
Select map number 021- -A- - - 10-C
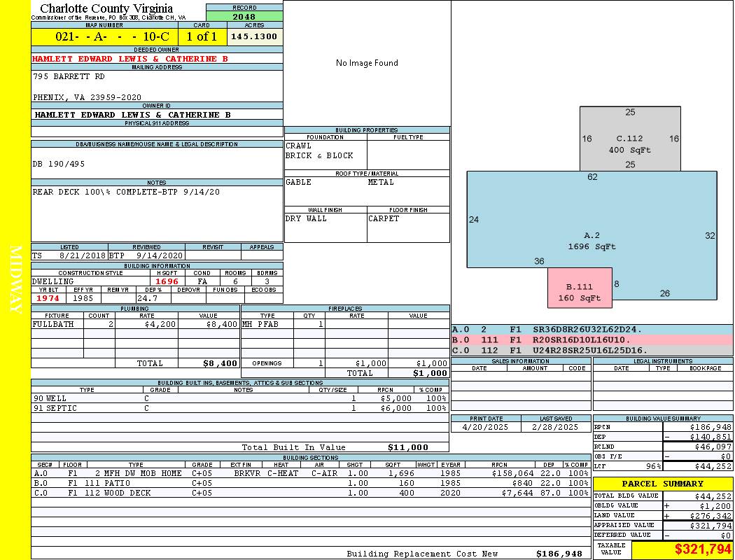tap(112, 36)
